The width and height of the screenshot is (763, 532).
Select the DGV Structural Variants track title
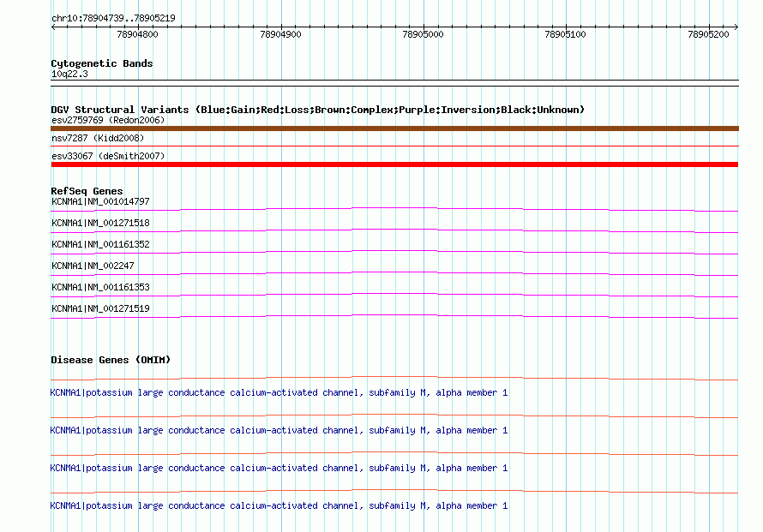click(x=318, y=110)
